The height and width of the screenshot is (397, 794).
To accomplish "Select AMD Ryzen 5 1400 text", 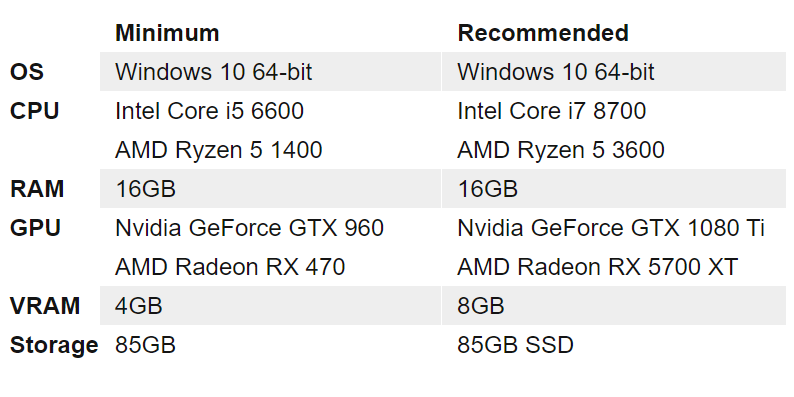I will pos(219,150).
